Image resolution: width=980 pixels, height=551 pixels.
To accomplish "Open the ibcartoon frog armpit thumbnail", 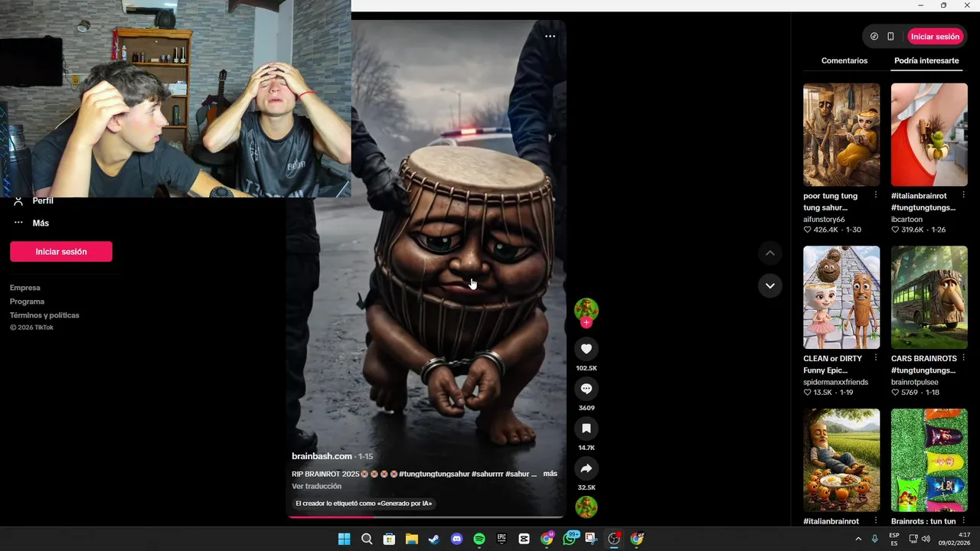I will coord(929,135).
